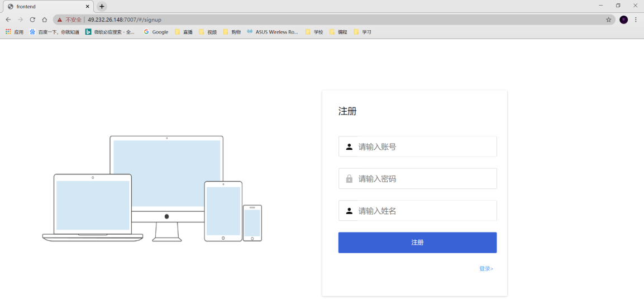This screenshot has width=644, height=299.
Task: Open the 编程 bookmark folder
Action: [338, 32]
